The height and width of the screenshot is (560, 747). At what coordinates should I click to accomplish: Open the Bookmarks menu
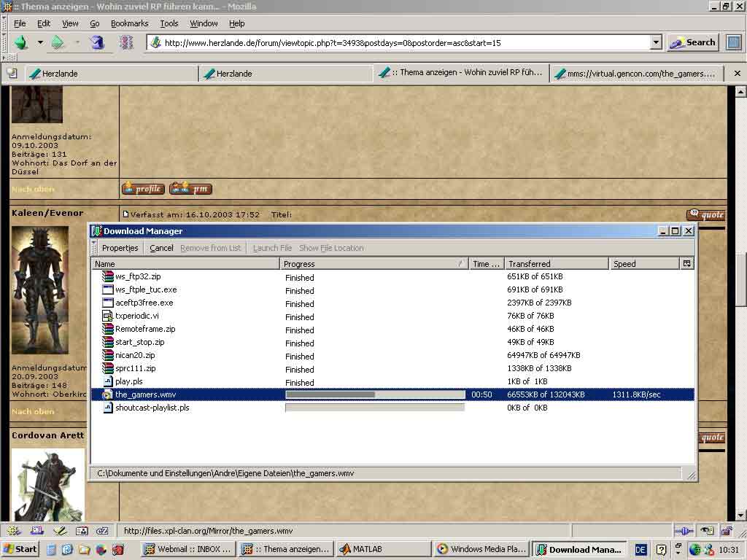coord(129,23)
